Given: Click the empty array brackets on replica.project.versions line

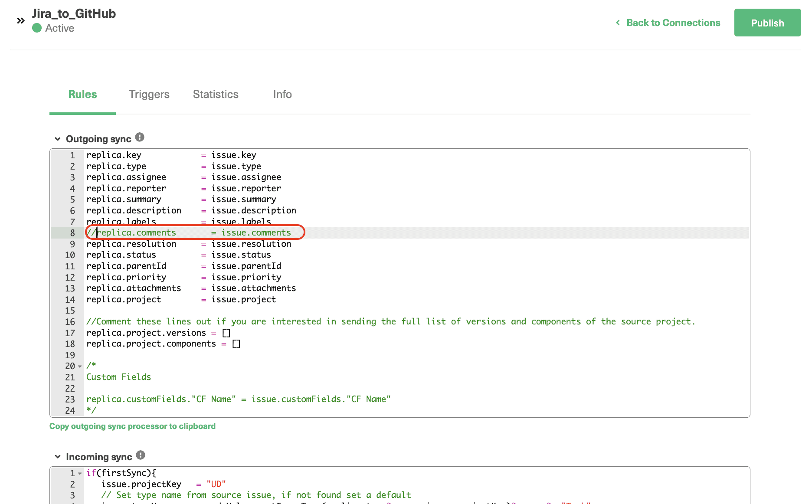Looking at the screenshot, I should tap(226, 333).
